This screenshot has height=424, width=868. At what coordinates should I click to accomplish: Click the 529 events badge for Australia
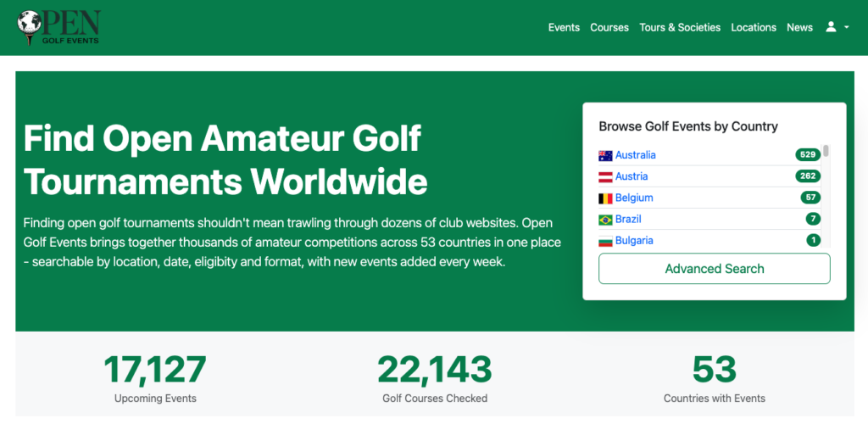click(808, 155)
